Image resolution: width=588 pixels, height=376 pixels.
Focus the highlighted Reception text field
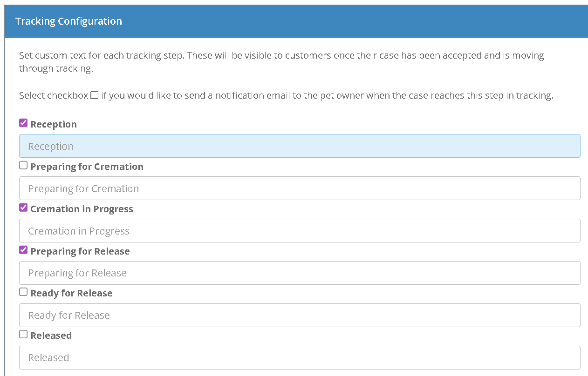click(x=299, y=146)
